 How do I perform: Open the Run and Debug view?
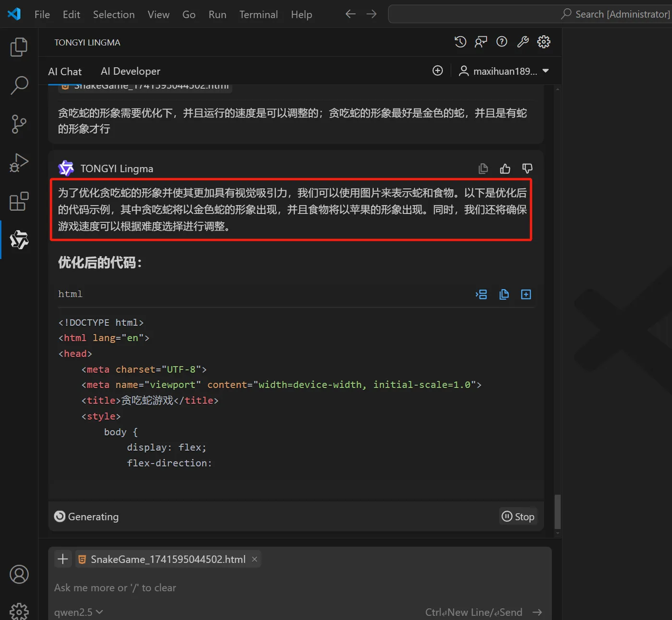point(19,163)
